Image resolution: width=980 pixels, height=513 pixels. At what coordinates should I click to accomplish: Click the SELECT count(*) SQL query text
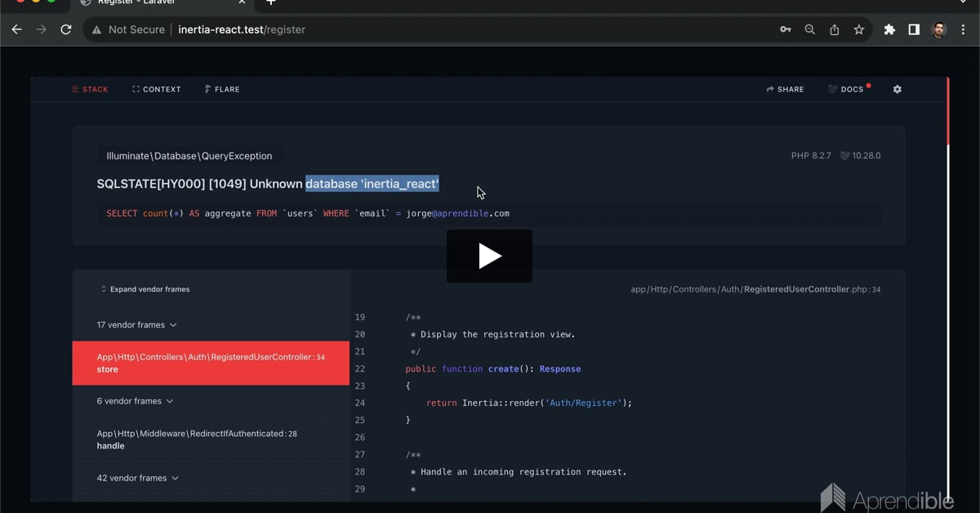308,213
